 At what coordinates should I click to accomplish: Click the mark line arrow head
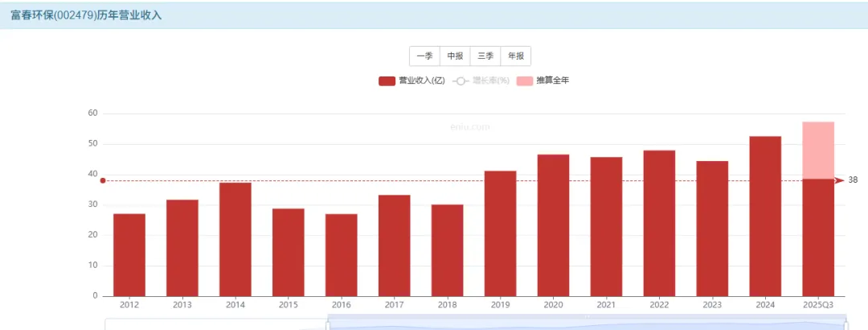840,180
